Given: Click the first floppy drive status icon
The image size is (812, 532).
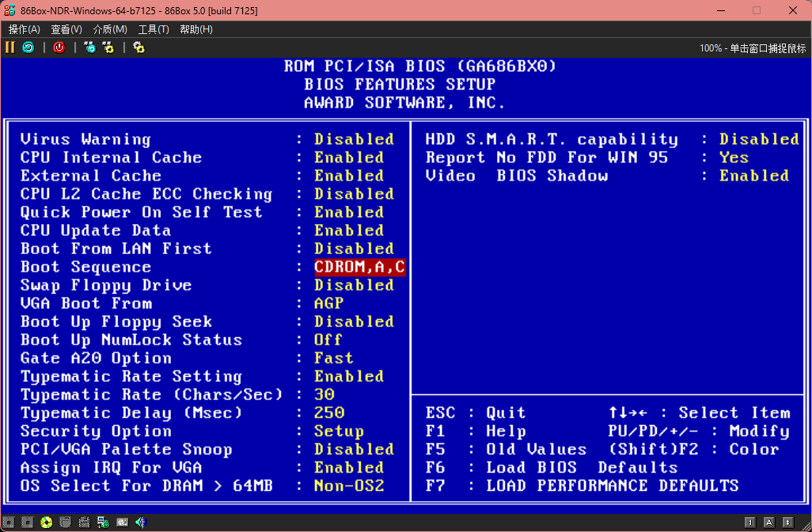Looking at the screenshot, I should click(x=9, y=522).
